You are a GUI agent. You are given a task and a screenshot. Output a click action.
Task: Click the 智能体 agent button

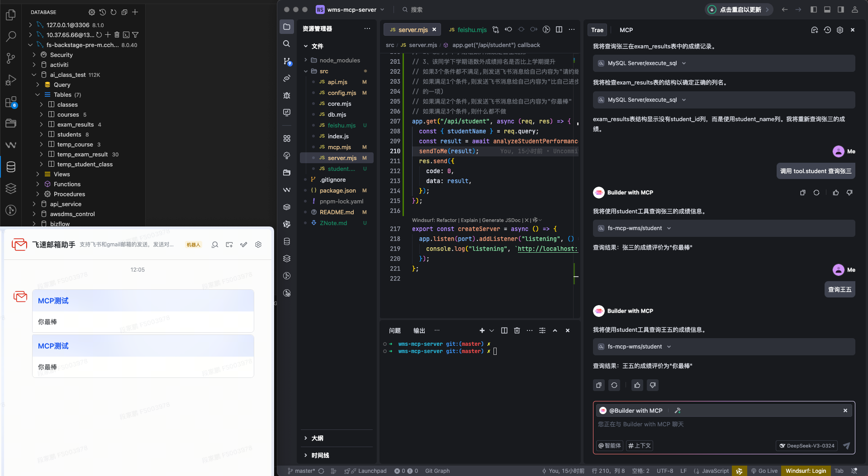(610, 446)
